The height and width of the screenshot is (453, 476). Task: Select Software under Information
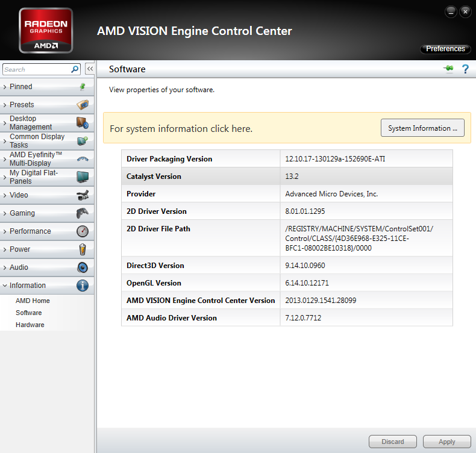tap(29, 313)
